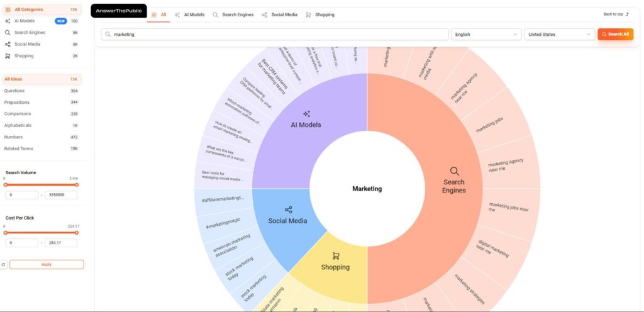Click the All Categories icon in sidebar

pyautogui.click(x=8, y=9)
